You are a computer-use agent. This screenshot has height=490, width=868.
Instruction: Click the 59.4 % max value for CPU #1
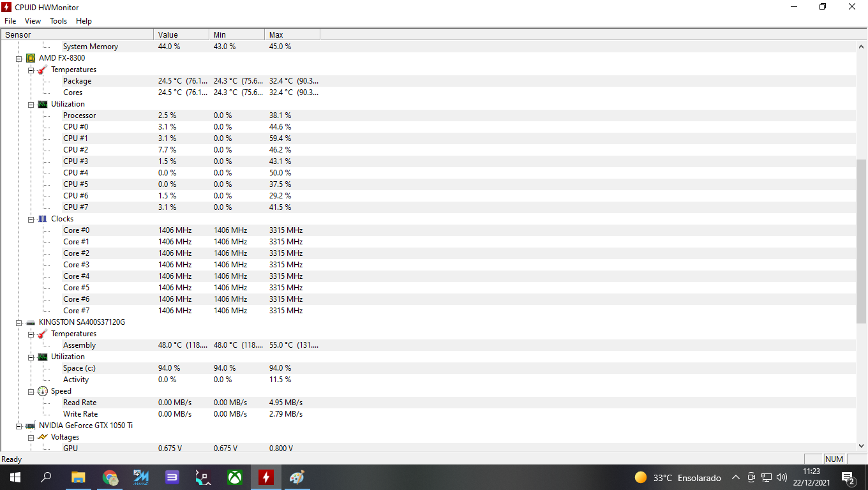point(280,138)
